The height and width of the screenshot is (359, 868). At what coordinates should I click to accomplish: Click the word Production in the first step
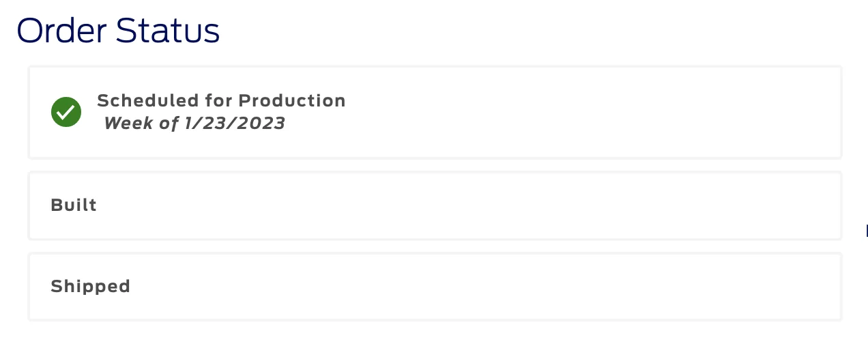(x=292, y=100)
